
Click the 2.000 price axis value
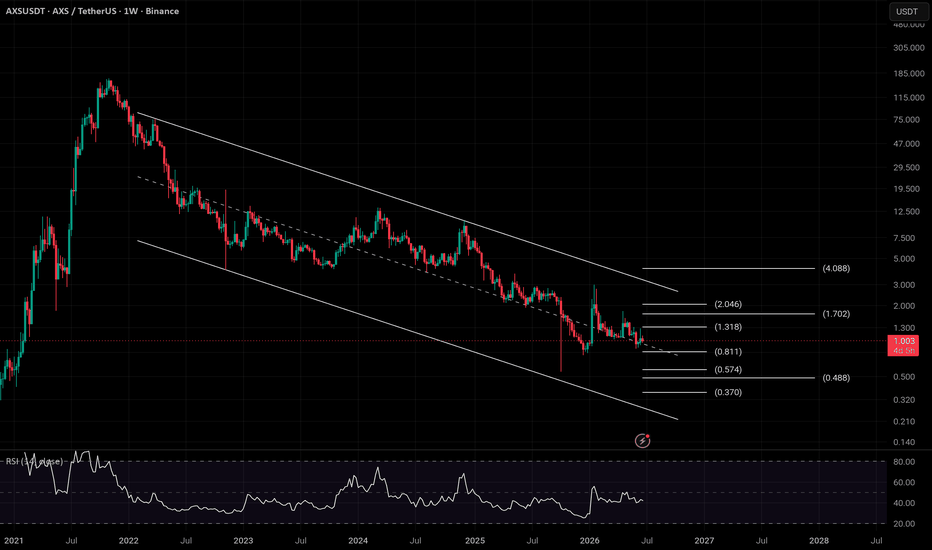point(904,306)
